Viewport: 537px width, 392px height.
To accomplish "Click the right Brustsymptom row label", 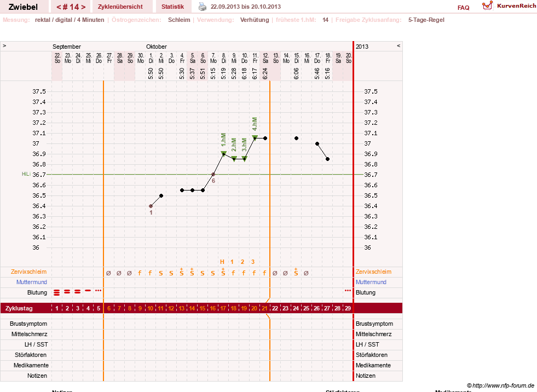I will pyautogui.click(x=374, y=324).
